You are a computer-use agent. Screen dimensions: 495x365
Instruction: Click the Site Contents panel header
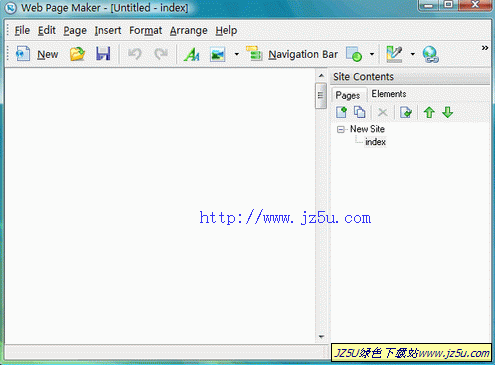(411, 77)
